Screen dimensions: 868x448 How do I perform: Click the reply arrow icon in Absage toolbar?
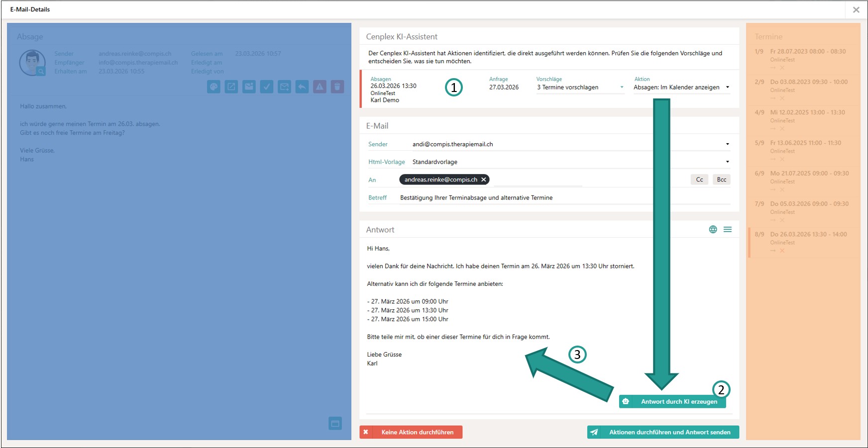pos(302,87)
